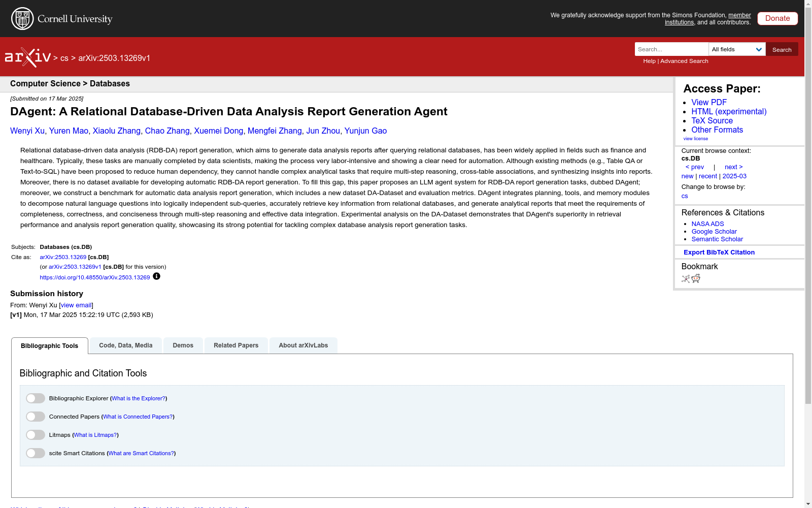Change browse context to cs
The height and width of the screenshot is (508, 812).
685,196
